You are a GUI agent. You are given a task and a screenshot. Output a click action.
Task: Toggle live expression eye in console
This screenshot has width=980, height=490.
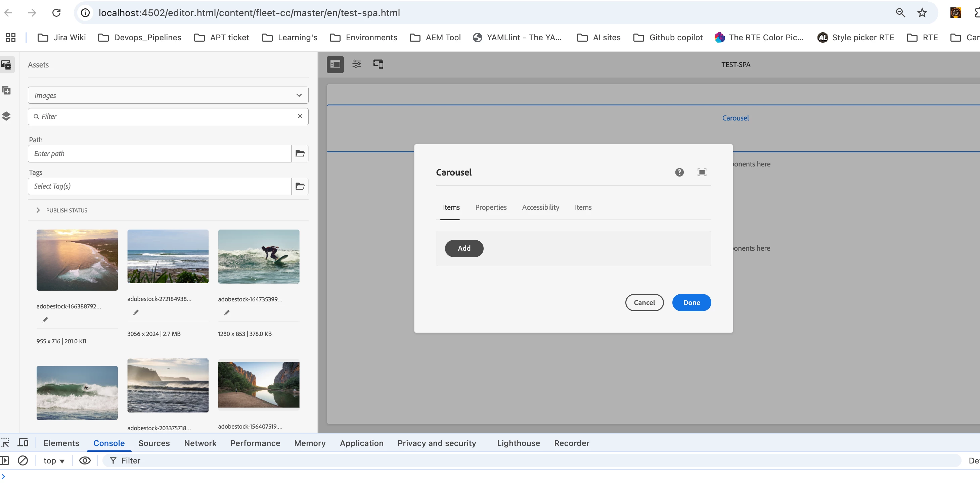pos(84,460)
